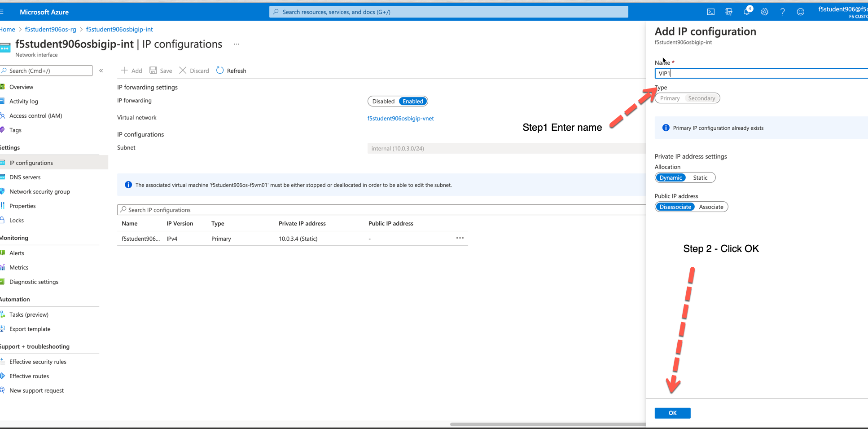The image size is (868, 429).
Task: Open the feedback smiley icon
Action: point(801,12)
